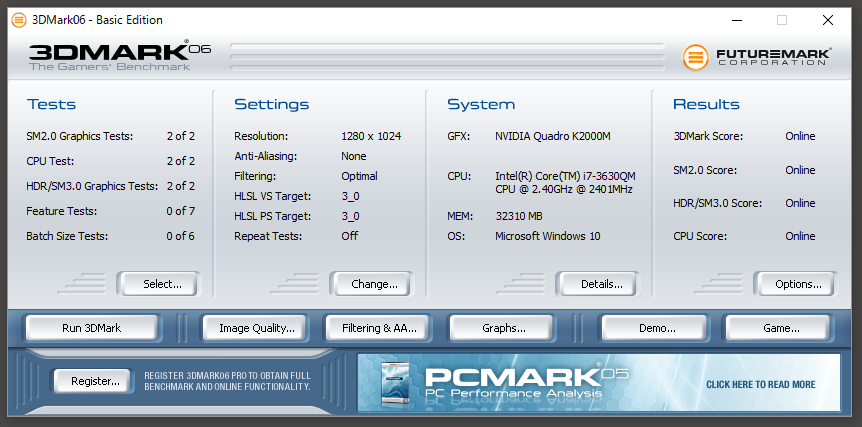Click the SM2.0 Score Online value
Image resolution: width=862 pixels, height=427 pixels.
(800, 170)
